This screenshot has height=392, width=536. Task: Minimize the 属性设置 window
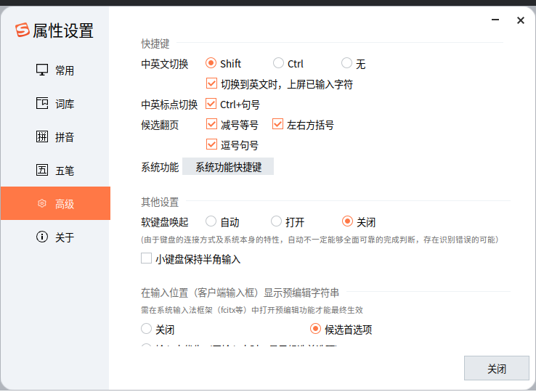pyautogui.click(x=495, y=20)
